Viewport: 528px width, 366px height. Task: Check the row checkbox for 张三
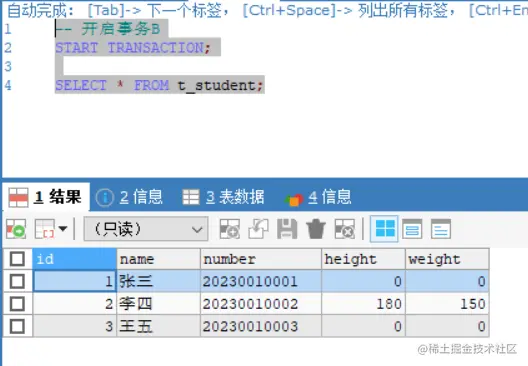[17, 281]
